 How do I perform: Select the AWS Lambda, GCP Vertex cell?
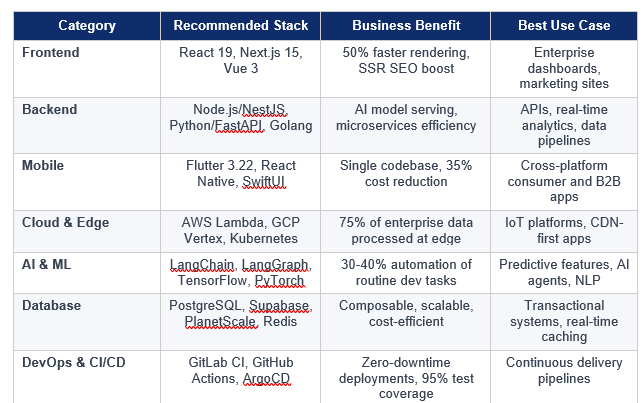pos(240,231)
